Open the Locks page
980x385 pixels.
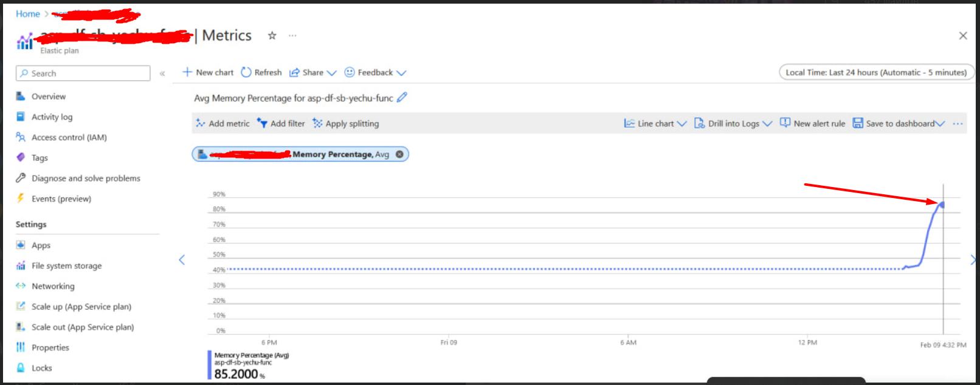click(41, 368)
